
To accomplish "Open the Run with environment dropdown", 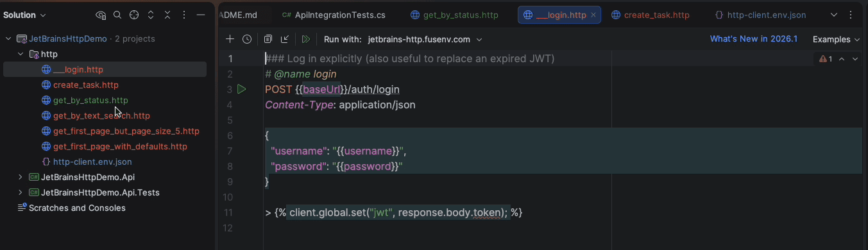I will tap(425, 39).
